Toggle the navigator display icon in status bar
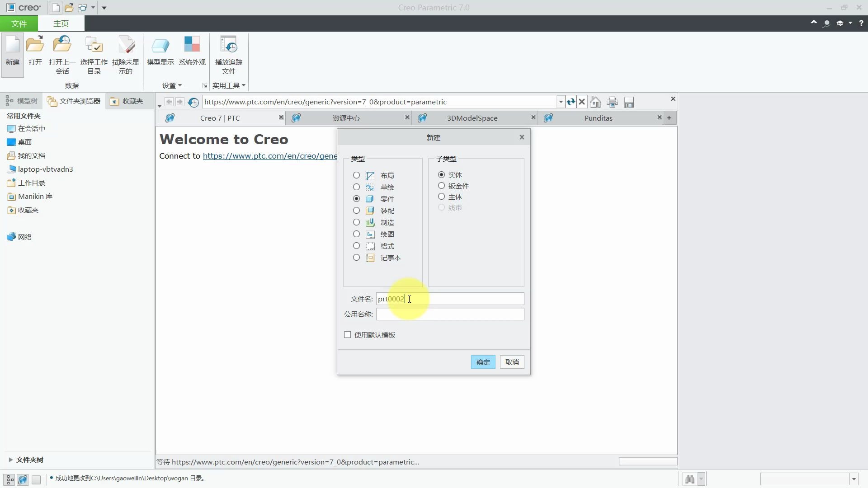The image size is (868, 488). click(9, 479)
